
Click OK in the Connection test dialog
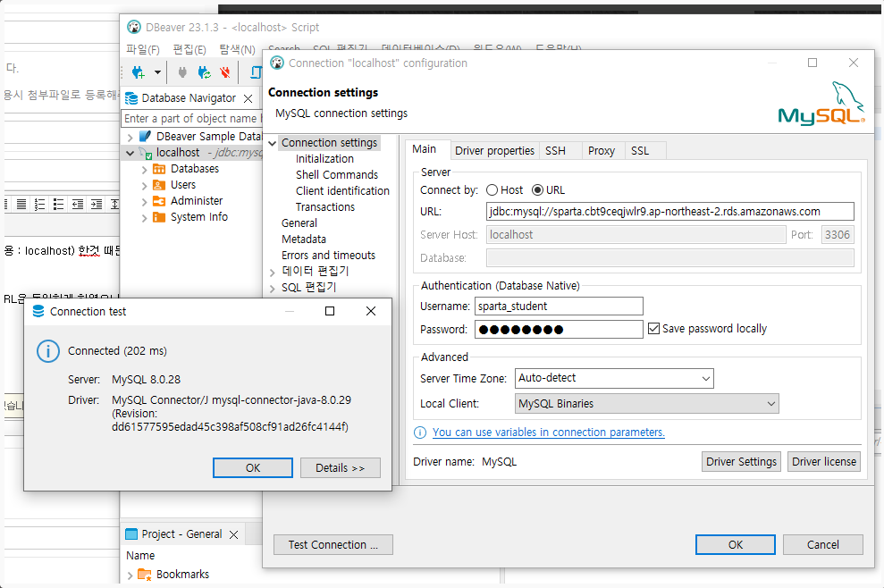tap(253, 468)
